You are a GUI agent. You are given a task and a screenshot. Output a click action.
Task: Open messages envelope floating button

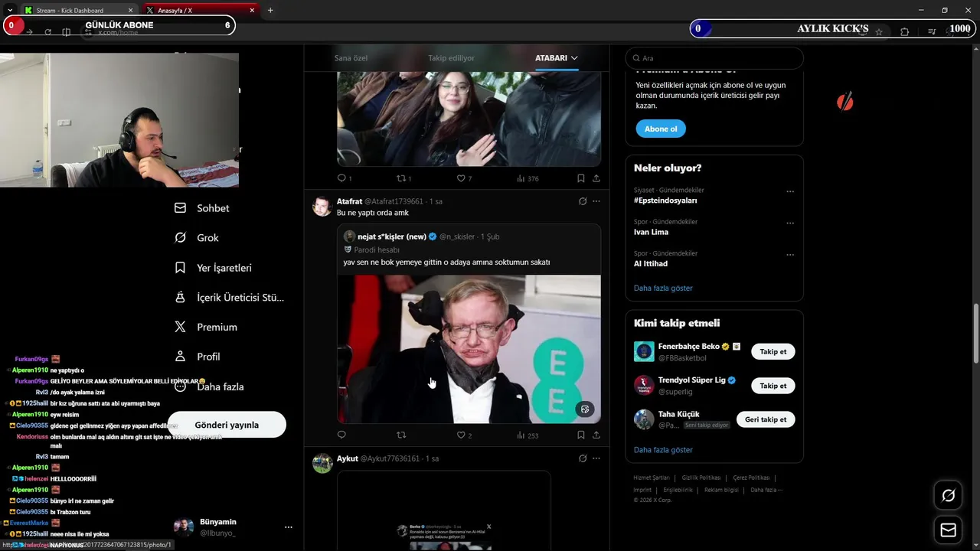pos(948,530)
